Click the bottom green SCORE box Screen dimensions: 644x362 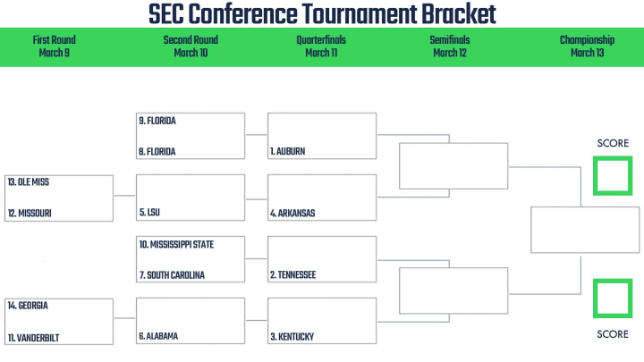click(613, 299)
